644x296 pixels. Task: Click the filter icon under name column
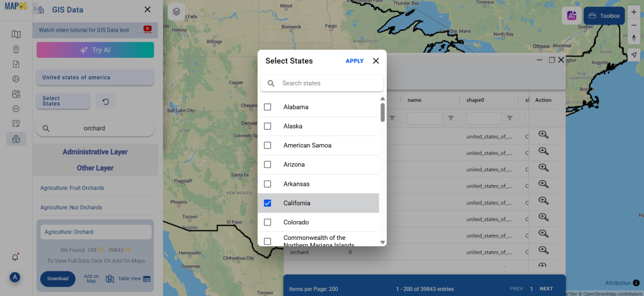pos(451,118)
